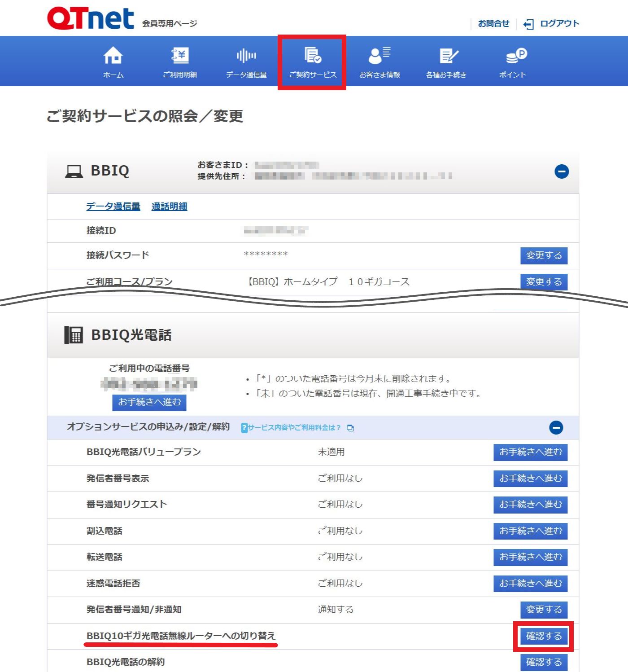Click お手続きへ進む for BBIQ光電話バリュープラン
Screen dimensions: 628x672
click(531, 452)
